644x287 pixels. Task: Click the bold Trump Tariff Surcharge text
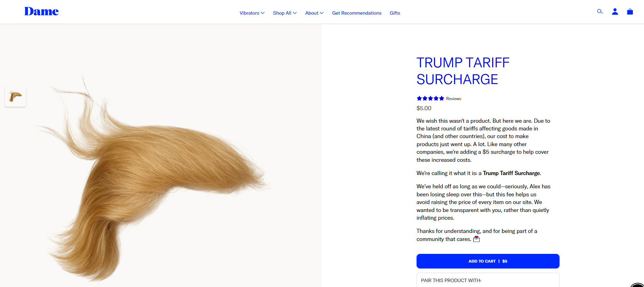click(x=511, y=173)
